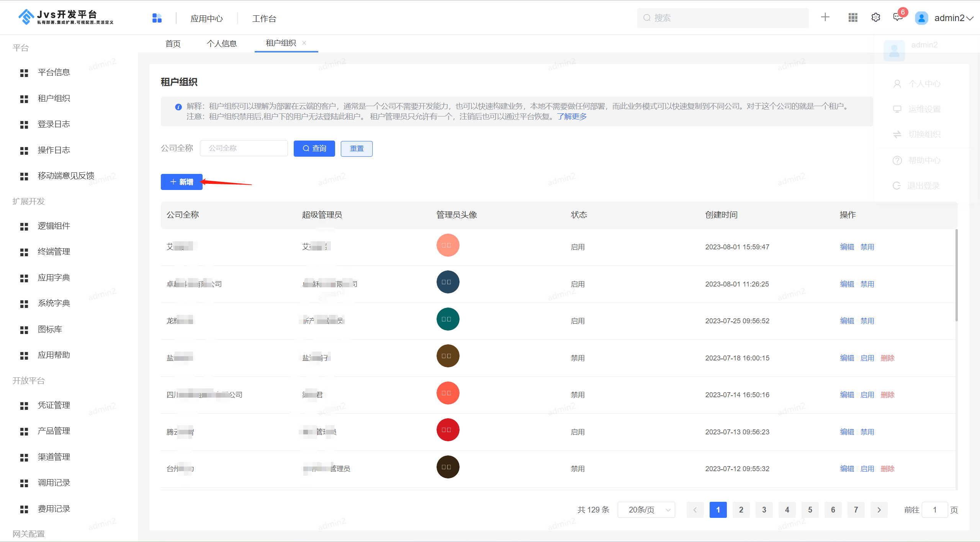
Task: Click 编辑 for the 2023-08-01 15:59:47 row
Action: click(x=847, y=247)
